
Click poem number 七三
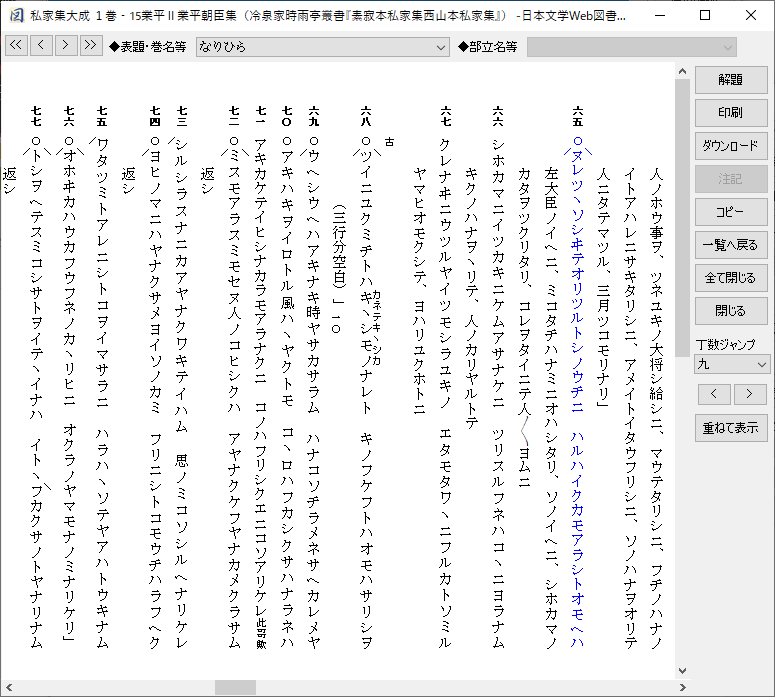(x=181, y=116)
